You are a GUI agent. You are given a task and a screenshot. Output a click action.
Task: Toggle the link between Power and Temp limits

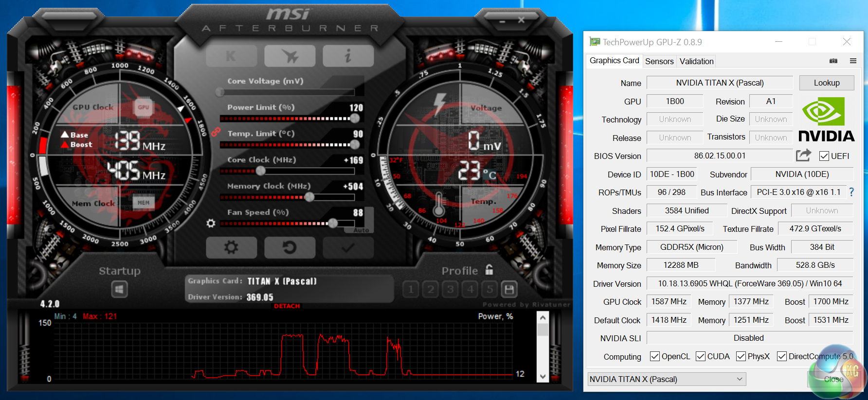point(216,131)
